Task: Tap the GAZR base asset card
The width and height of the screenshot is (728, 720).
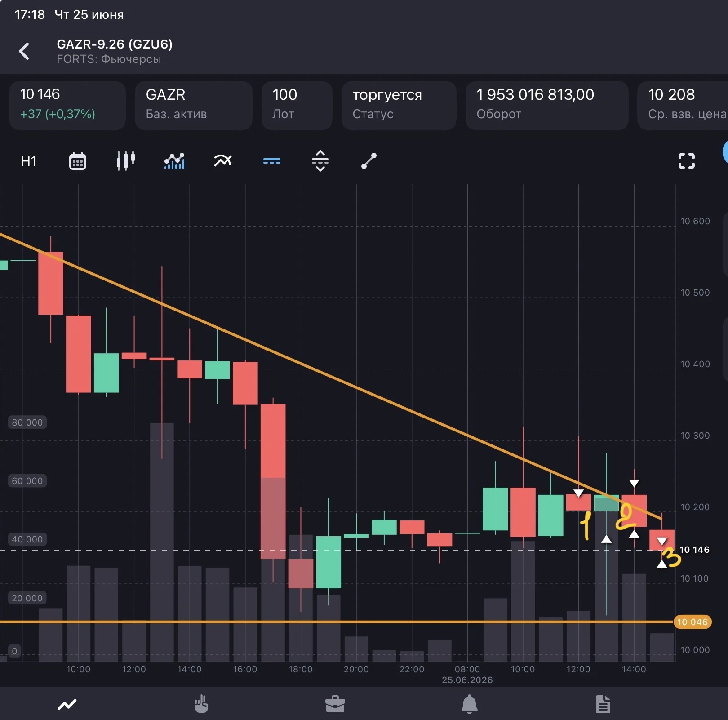Action: coord(194,106)
